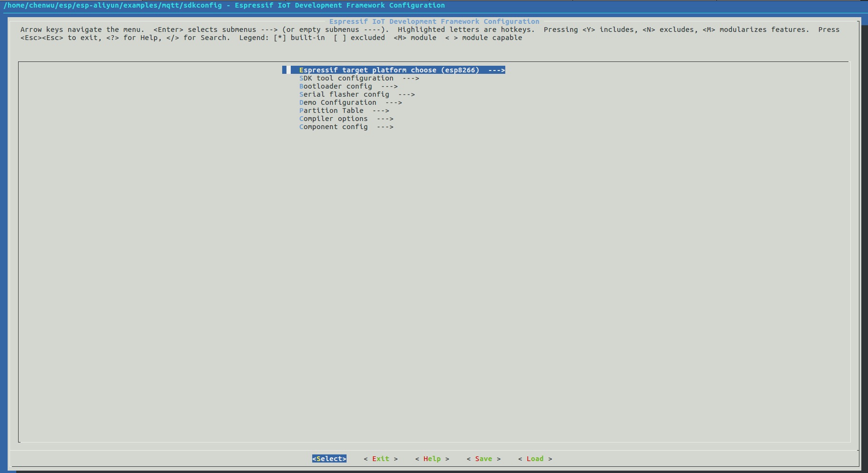This screenshot has width=868, height=473.
Task: Open SDK tool configuration submenu
Action: tap(359, 78)
